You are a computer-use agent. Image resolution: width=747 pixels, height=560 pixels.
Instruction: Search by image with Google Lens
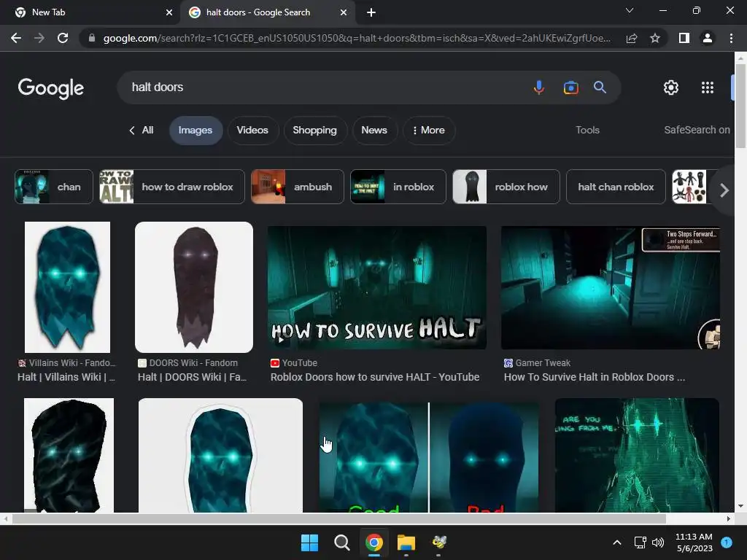[x=570, y=87]
